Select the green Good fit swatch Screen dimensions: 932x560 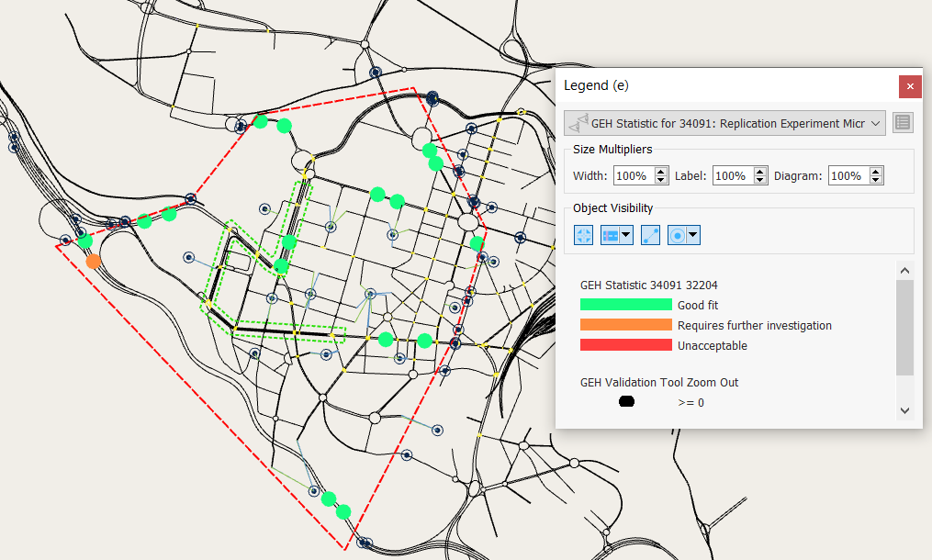(625, 305)
